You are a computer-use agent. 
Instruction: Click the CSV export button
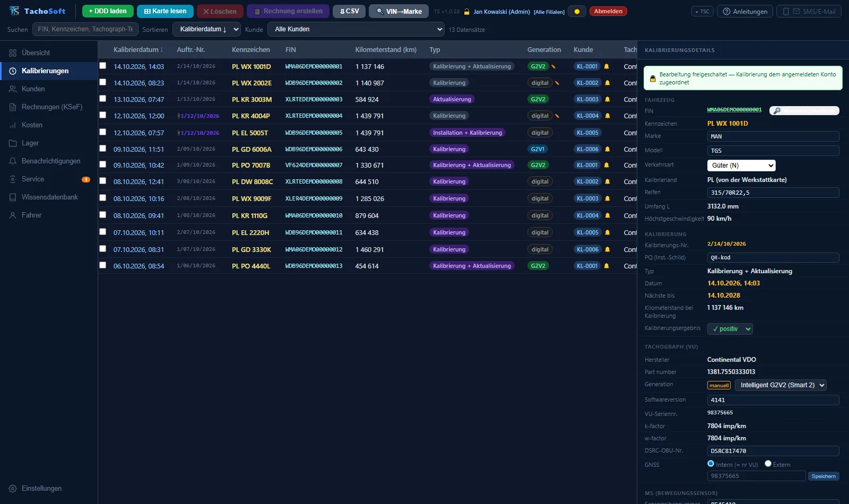click(x=349, y=11)
